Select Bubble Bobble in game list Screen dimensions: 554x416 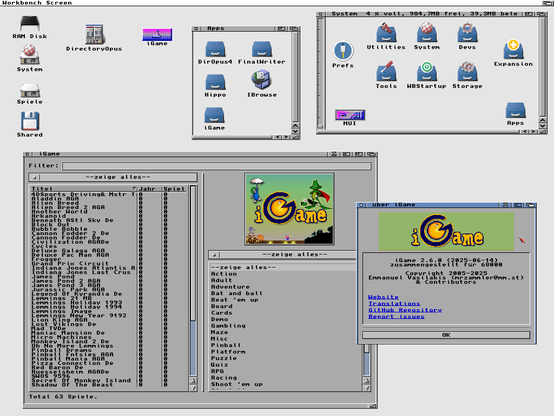coord(59,229)
